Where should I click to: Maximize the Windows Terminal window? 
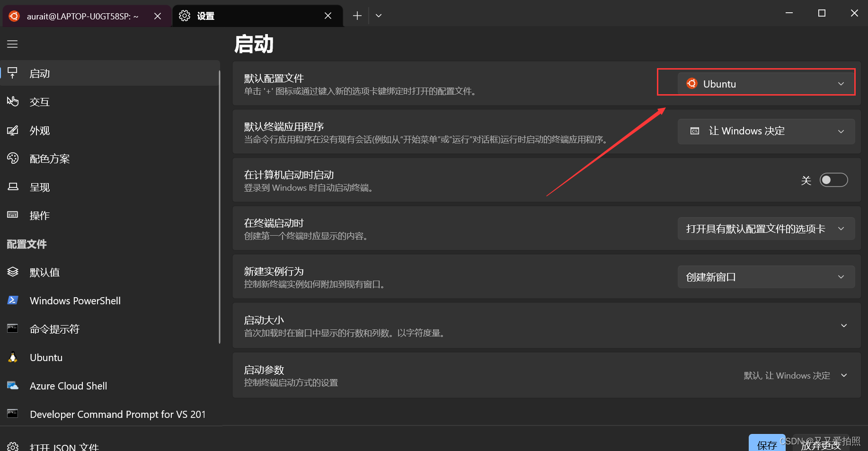coord(822,13)
